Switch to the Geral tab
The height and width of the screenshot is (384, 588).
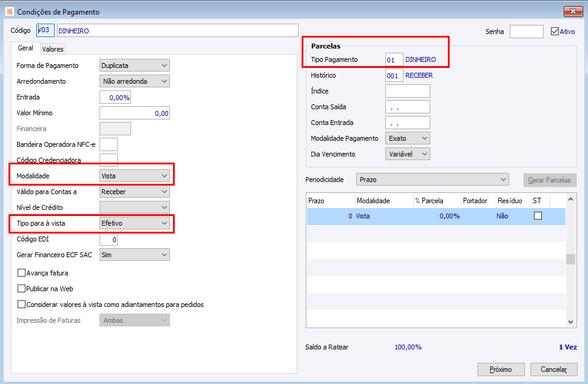coord(25,48)
